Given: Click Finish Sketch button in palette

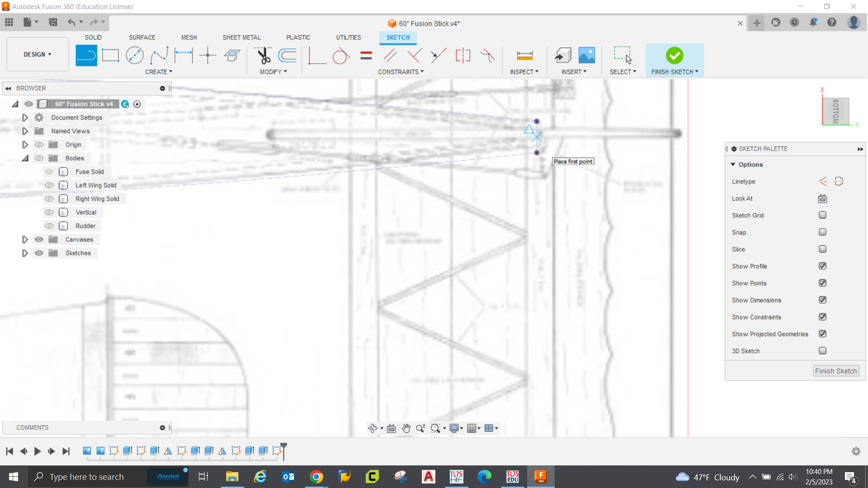Looking at the screenshot, I should 835,371.
